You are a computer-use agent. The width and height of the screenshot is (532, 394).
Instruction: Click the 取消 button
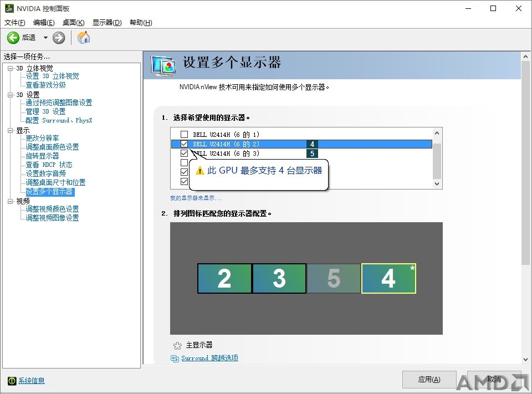[494, 380]
